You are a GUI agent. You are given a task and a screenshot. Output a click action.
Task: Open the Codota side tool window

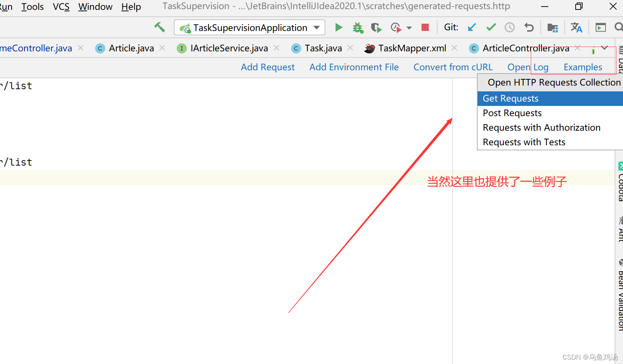tap(620, 182)
